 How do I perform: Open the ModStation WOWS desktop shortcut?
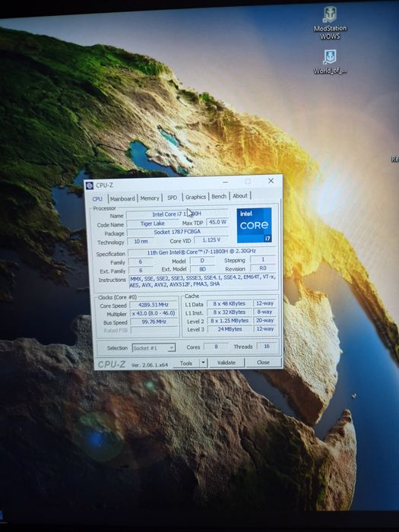click(330, 24)
